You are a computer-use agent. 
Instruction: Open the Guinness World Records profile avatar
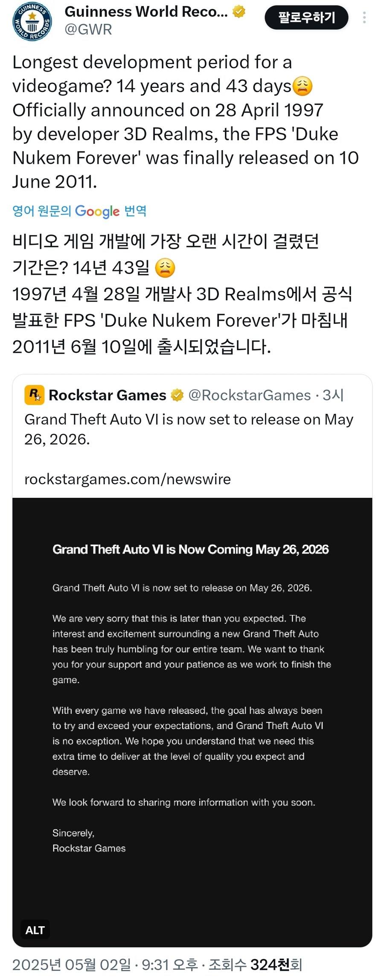coord(32,21)
